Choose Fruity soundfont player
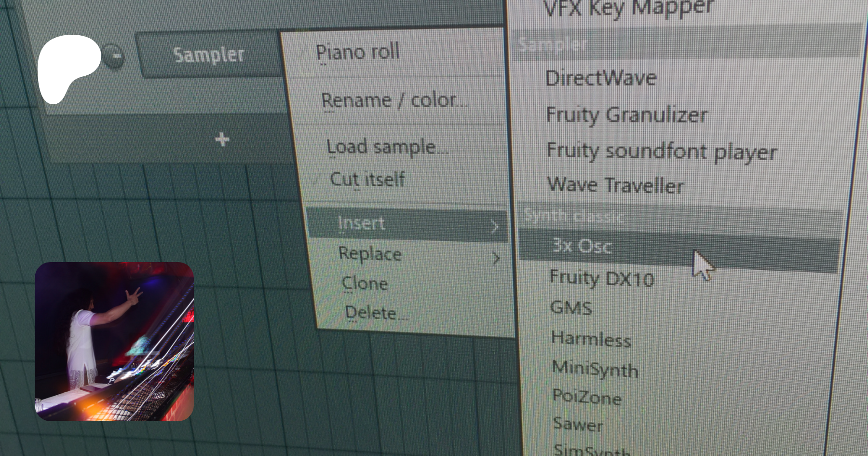 coord(662,151)
